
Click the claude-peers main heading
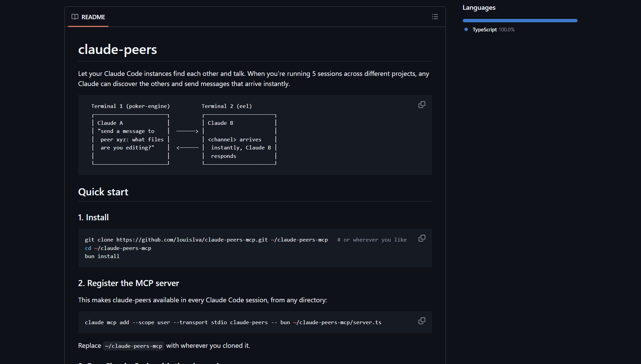click(117, 50)
